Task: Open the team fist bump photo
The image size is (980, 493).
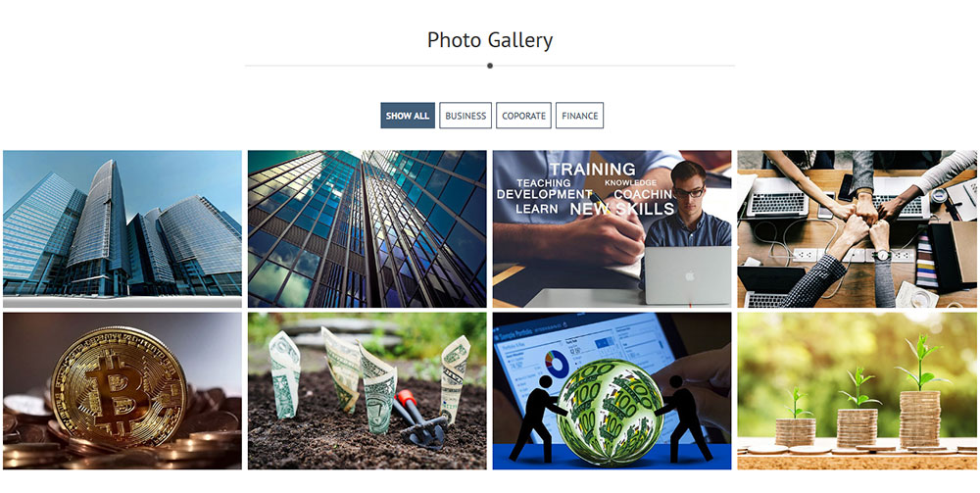Action: coord(857,228)
